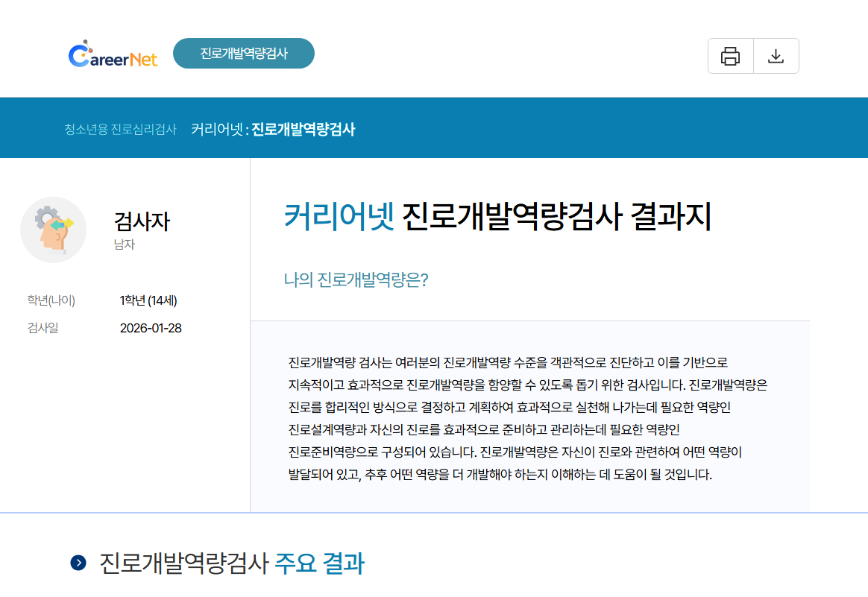Click the 학년(나이) label
The width and height of the screenshot is (868, 597).
pos(51,300)
